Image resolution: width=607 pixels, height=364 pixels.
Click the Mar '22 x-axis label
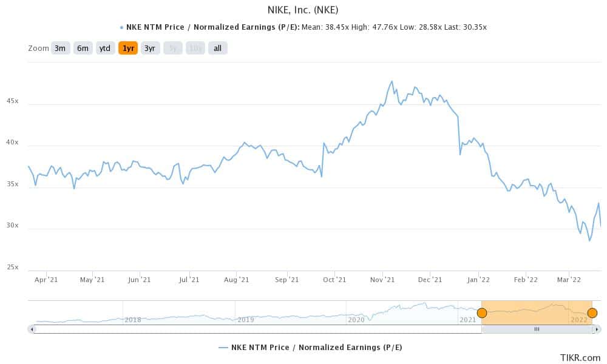pos(569,280)
